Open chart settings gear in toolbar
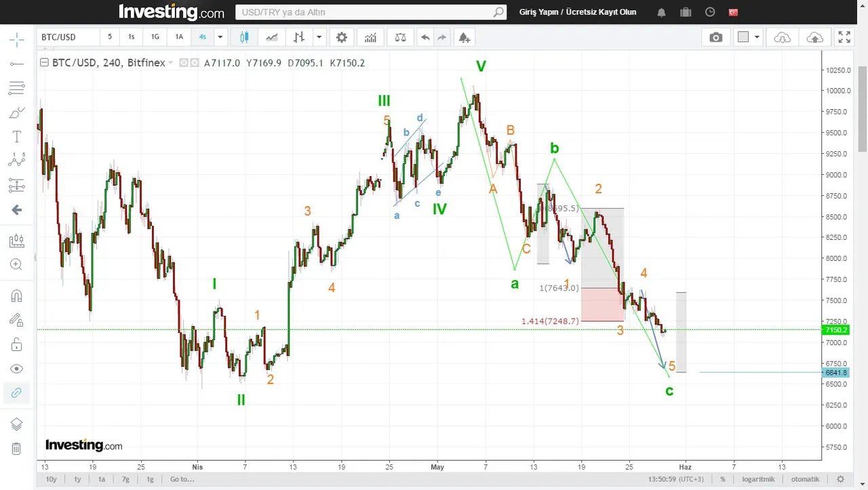Viewport: 868px width, 490px height. click(x=342, y=37)
